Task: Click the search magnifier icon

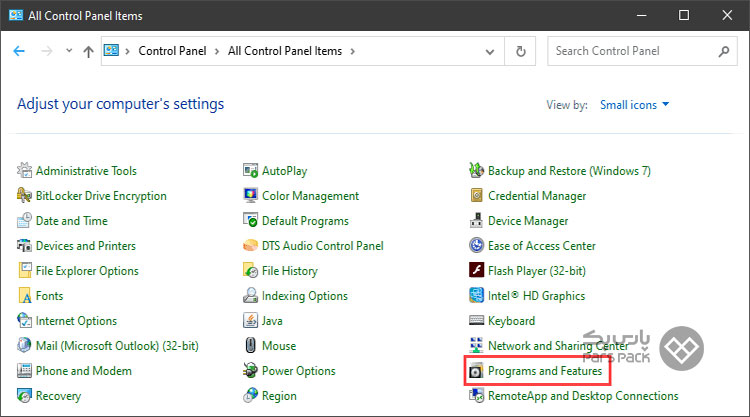Action: pos(724,51)
